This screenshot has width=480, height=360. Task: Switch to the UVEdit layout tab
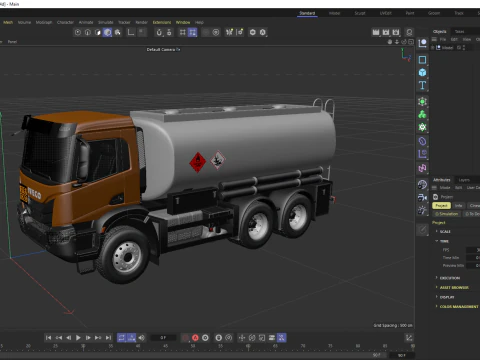(386, 13)
